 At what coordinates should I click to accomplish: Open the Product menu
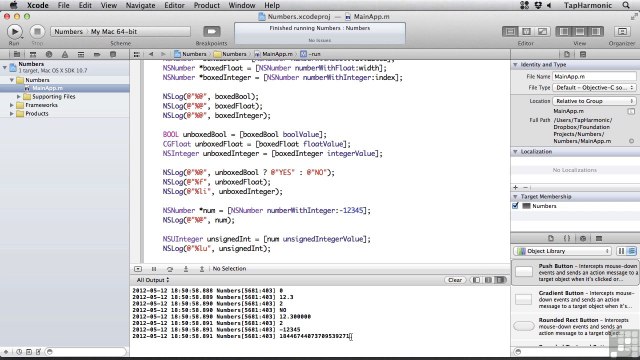pos(207,5)
